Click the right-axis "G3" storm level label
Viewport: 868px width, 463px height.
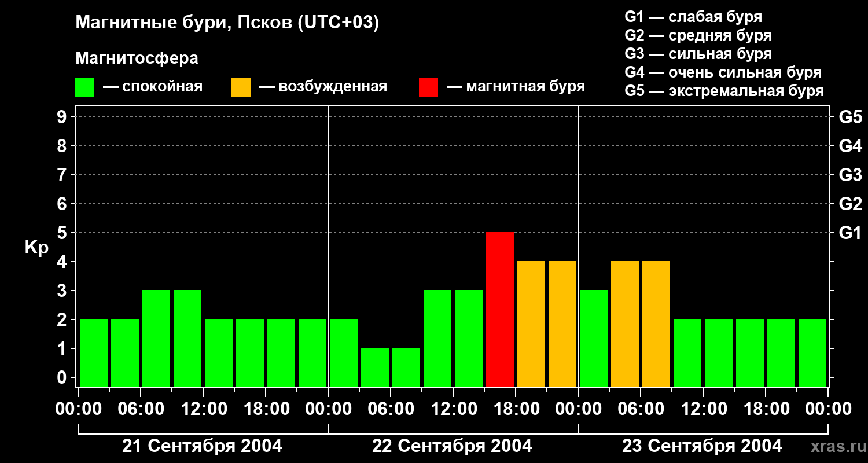[x=850, y=175]
